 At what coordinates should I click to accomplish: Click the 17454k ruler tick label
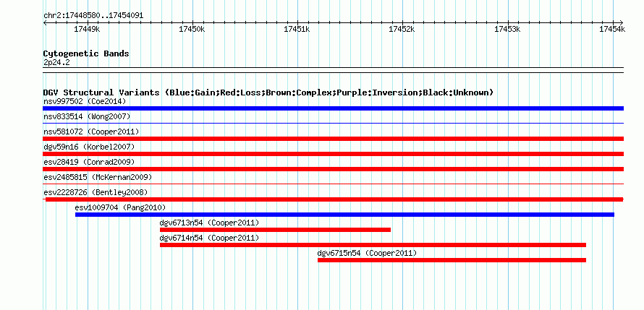point(612,29)
